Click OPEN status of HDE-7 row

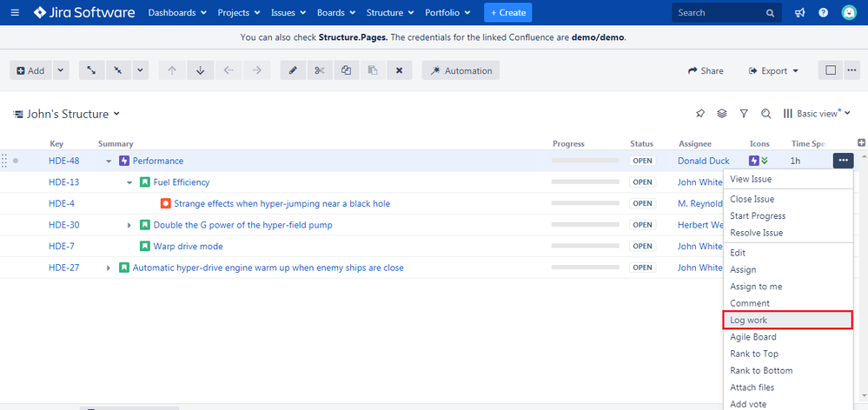[642, 246]
